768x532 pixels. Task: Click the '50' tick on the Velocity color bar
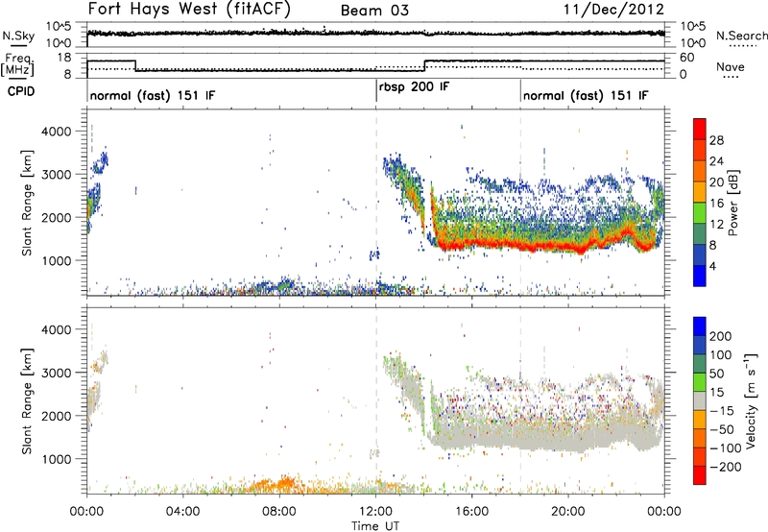716,374
